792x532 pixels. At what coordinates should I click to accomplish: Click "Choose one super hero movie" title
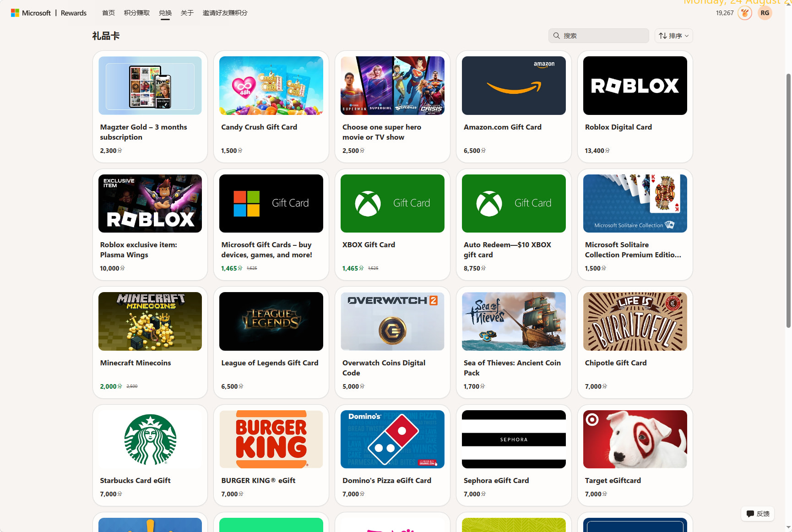click(x=382, y=132)
